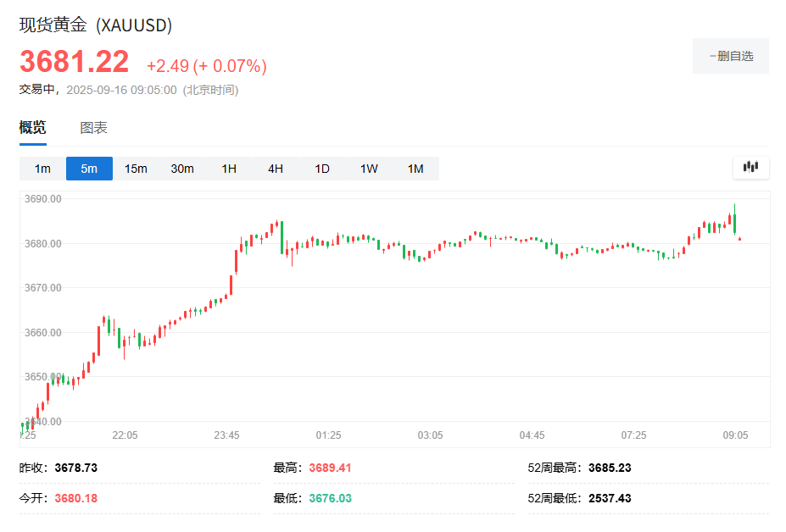The width and height of the screenshot is (786, 532).
Task: Switch to the 图表 tab
Action: (96, 127)
